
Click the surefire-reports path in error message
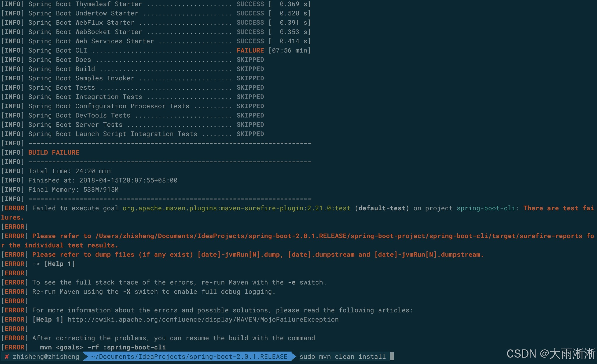tap(339, 236)
